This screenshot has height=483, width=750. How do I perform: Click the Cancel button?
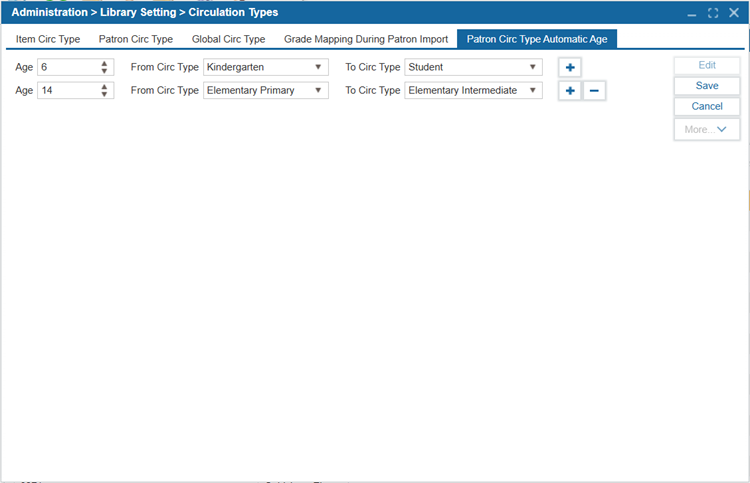point(706,106)
